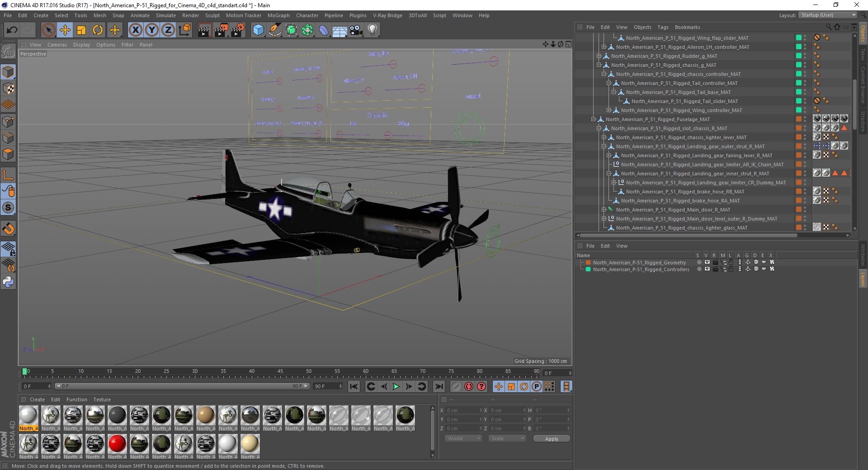Toggle solo dot for Rigged_Geometry layer

[699, 262]
